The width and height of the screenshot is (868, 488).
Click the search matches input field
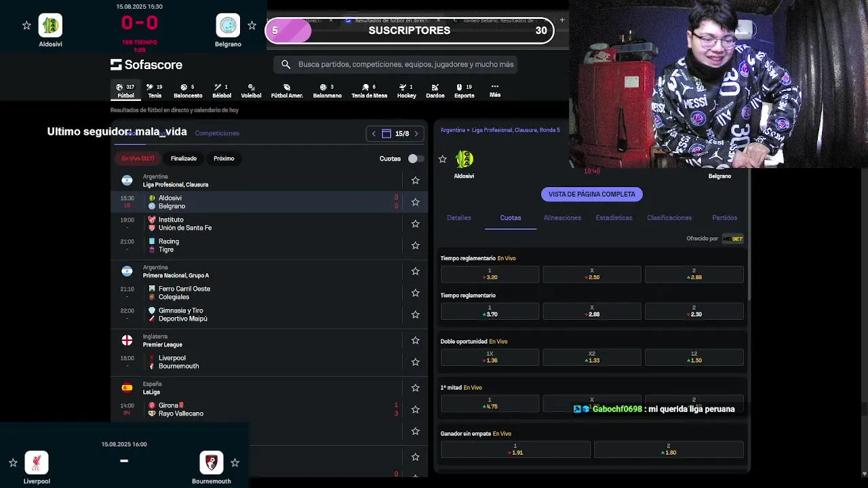[x=397, y=64]
